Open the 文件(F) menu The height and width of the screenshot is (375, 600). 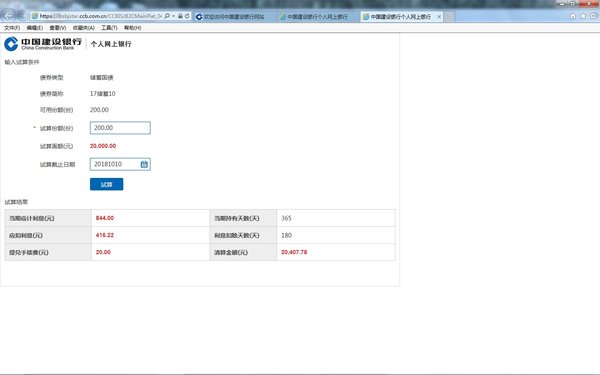click(x=12, y=28)
